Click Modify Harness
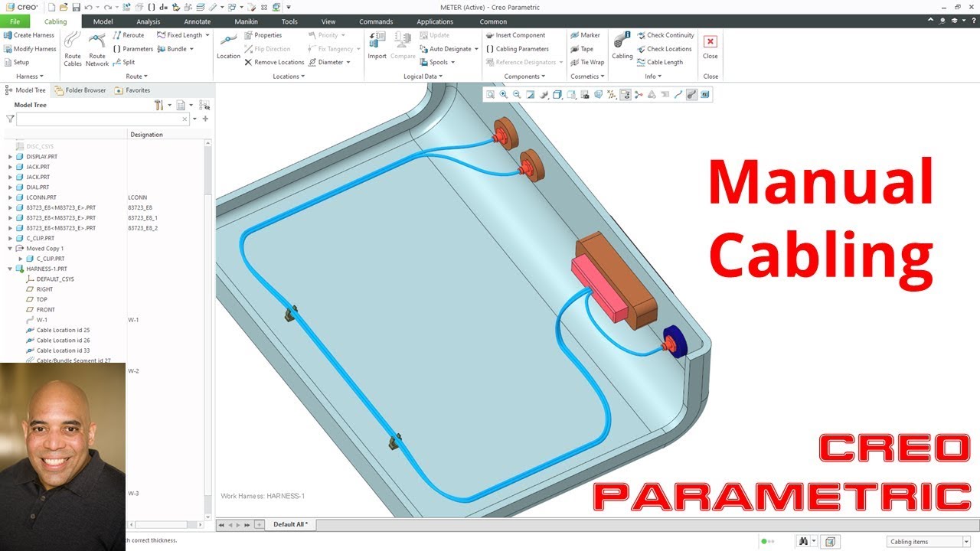Viewport: 980px width, 551px height. (29, 49)
